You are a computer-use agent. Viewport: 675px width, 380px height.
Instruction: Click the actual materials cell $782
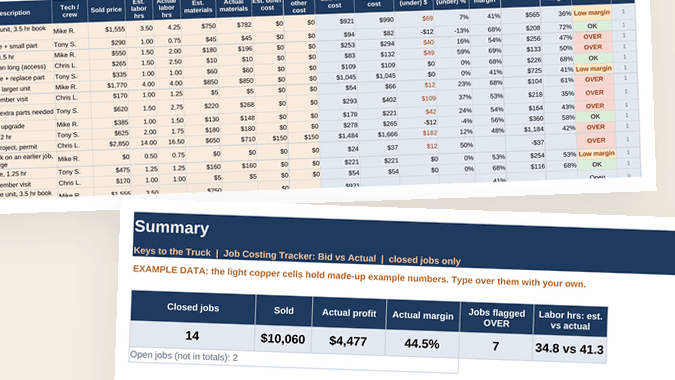pos(244,25)
